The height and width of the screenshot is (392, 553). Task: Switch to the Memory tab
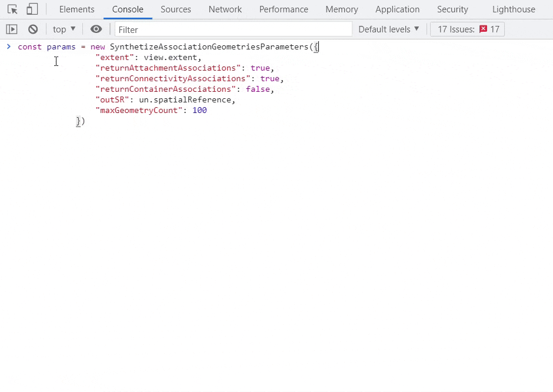click(342, 9)
